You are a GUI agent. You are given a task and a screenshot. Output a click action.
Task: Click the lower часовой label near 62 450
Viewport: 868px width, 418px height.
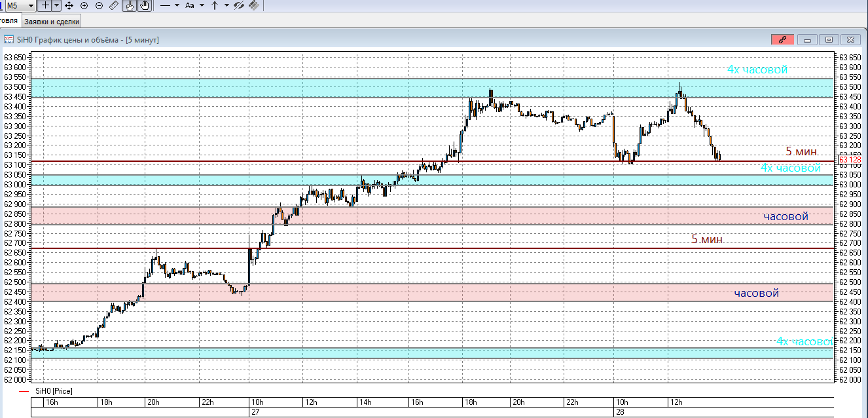click(x=756, y=293)
